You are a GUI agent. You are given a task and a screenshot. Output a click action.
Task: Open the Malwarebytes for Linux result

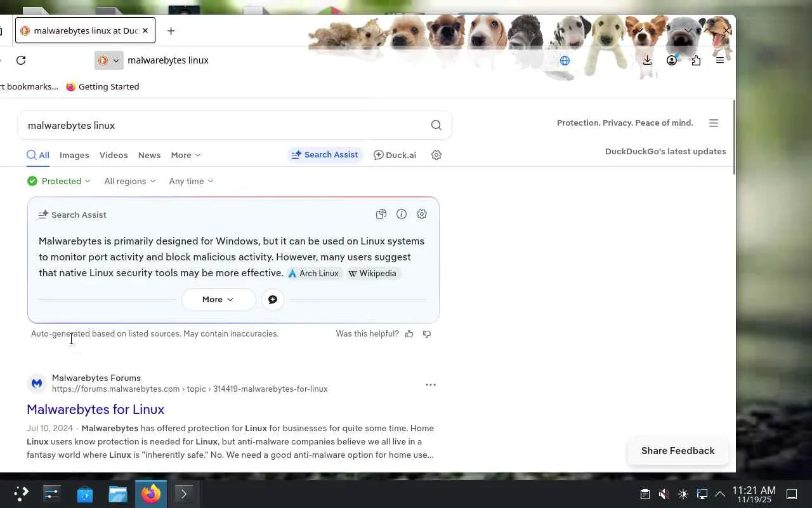click(x=96, y=410)
